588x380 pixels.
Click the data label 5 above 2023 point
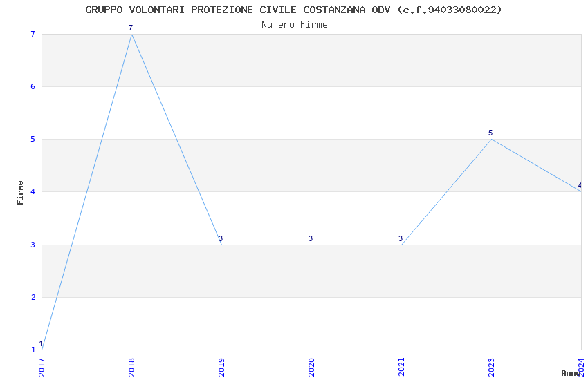[490, 133]
